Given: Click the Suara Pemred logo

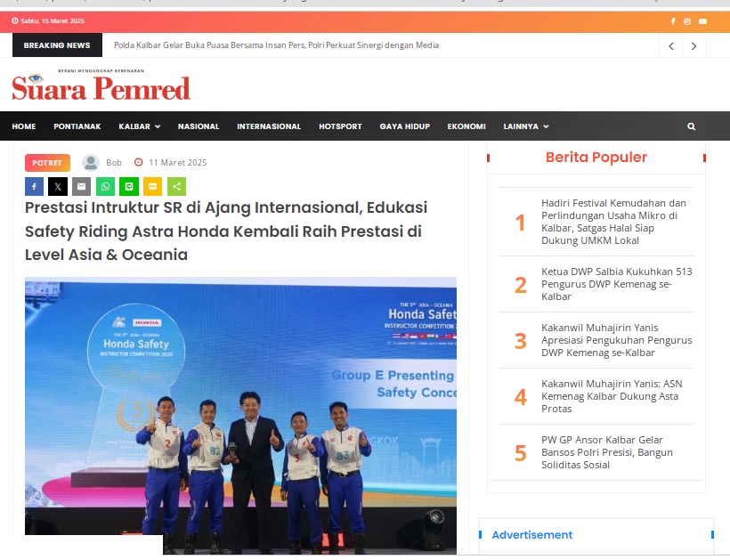Looking at the screenshot, I should [101, 85].
